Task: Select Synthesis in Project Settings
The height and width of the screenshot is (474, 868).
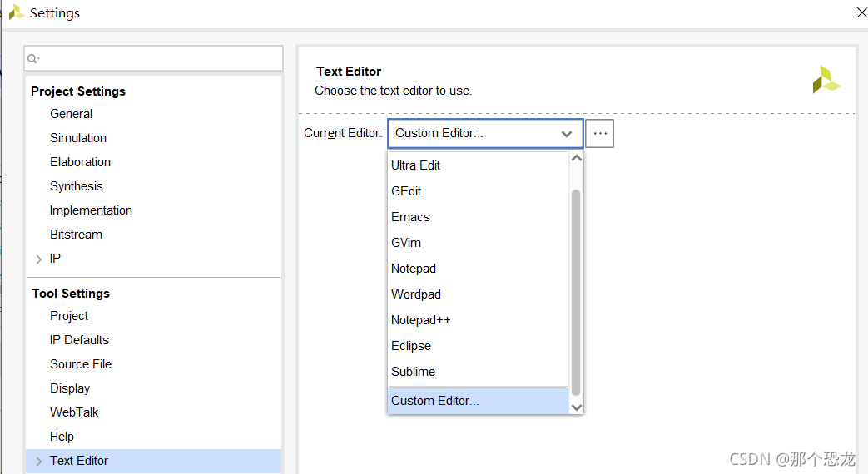Action: tap(77, 186)
